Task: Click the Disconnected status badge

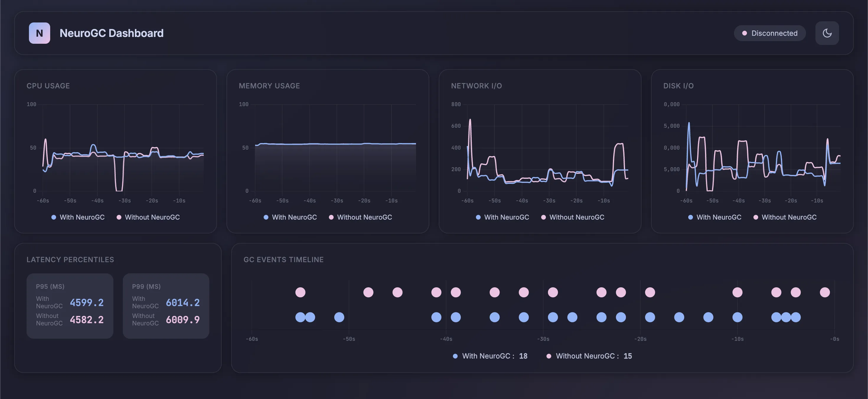Action: pos(770,33)
